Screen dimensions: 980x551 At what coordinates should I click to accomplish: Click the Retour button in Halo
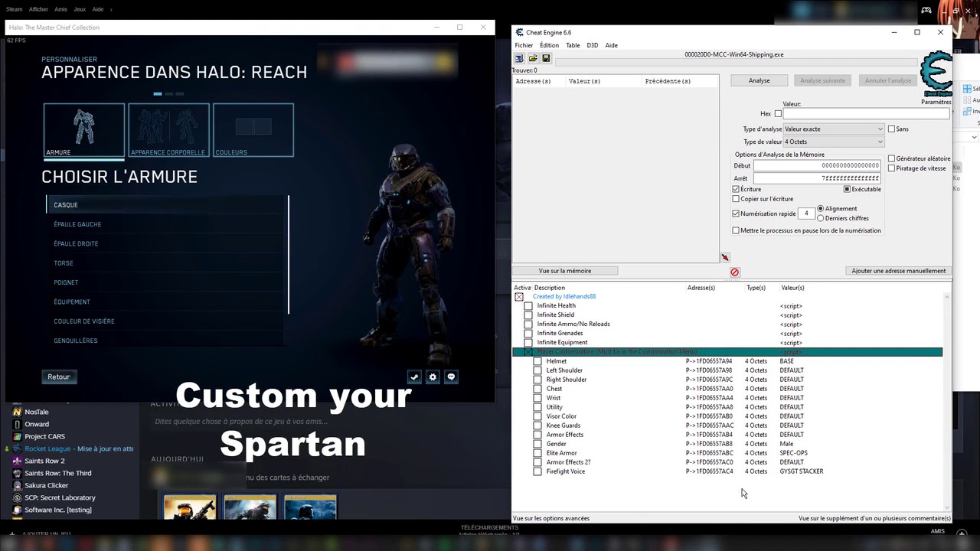tap(59, 377)
